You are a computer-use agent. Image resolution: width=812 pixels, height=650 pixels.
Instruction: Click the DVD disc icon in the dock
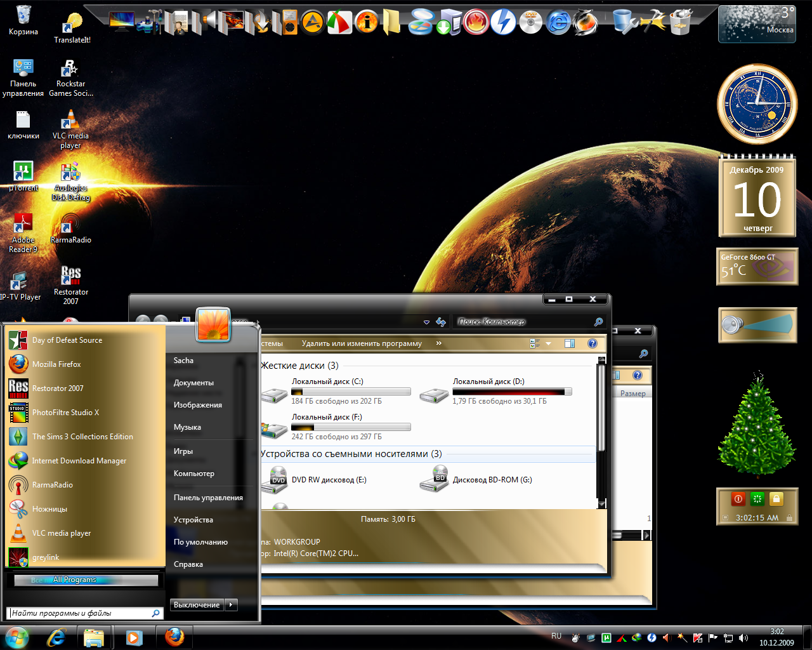pyautogui.click(x=530, y=23)
